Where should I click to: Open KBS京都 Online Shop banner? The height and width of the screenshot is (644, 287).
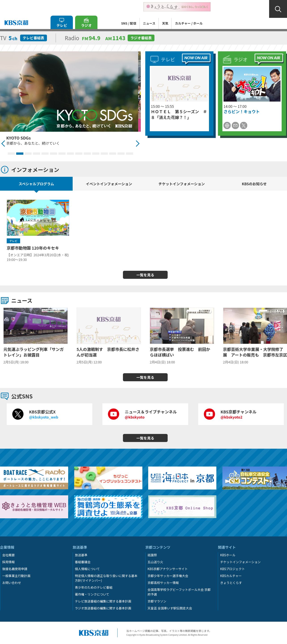(x=182, y=507)
